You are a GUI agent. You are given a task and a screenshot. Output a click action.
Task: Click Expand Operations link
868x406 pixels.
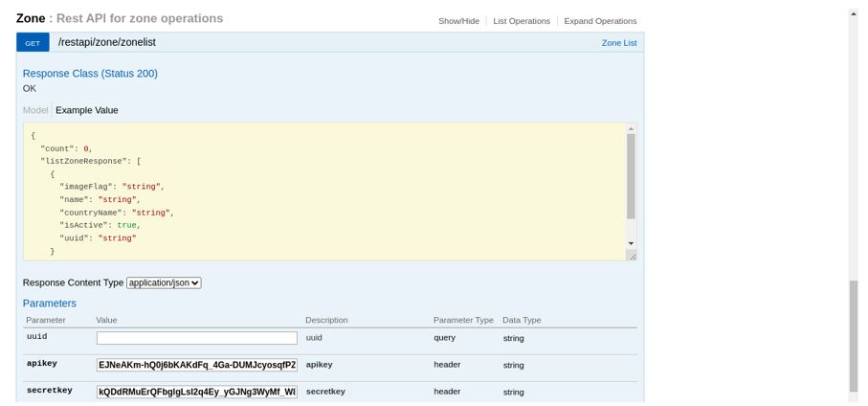click(x=600, y=21)
